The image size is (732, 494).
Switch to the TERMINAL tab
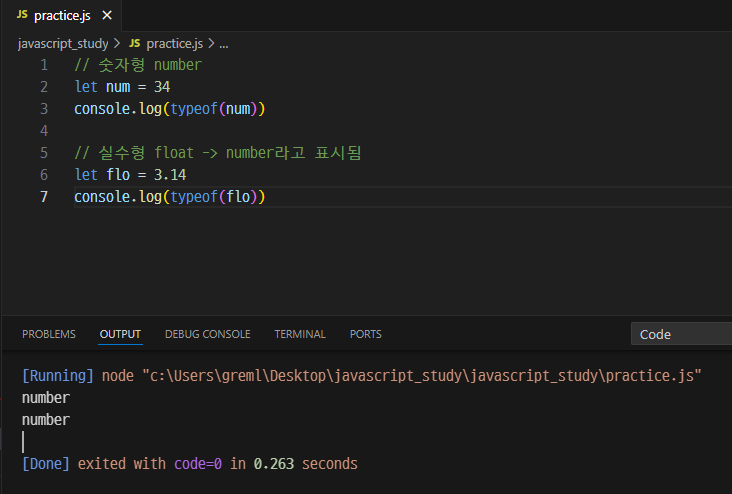pyautogui.click(x=300, y=334)
